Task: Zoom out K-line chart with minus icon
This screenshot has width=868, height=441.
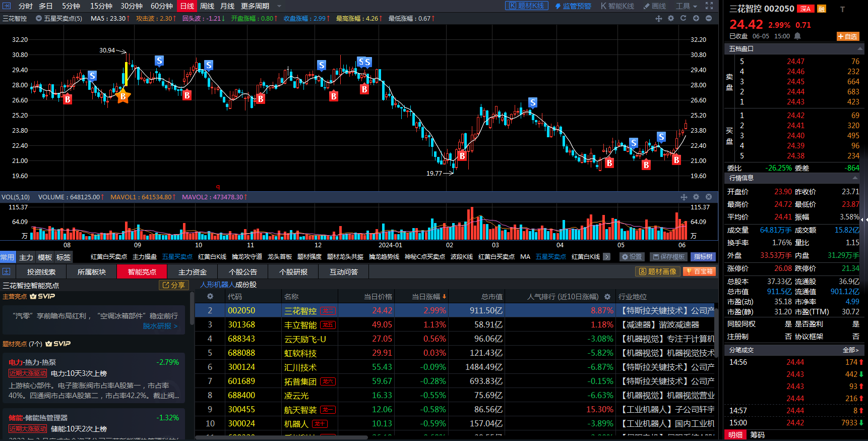Action: pos(709,18)
